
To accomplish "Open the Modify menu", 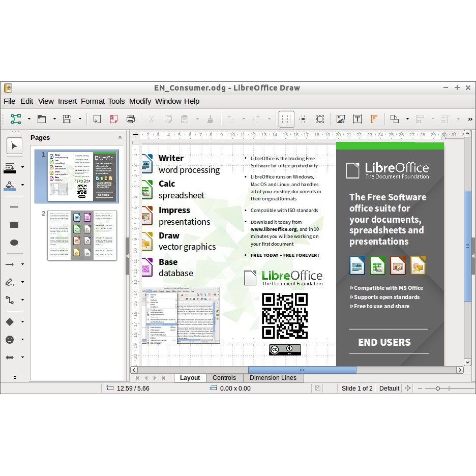I will point(140,101).
